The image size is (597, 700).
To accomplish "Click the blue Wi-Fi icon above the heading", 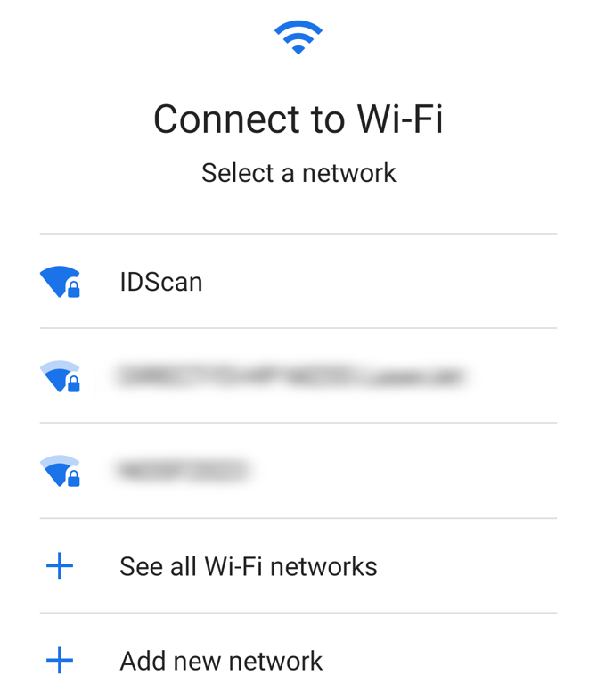I will [x=298, y=37].
